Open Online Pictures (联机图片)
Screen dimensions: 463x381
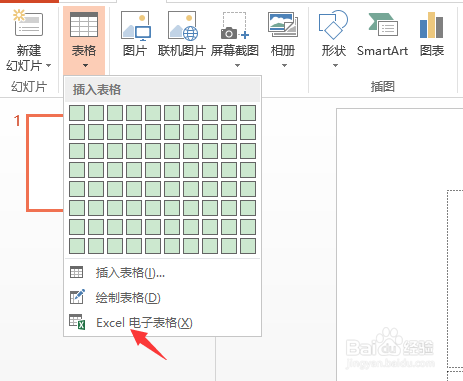182,34
